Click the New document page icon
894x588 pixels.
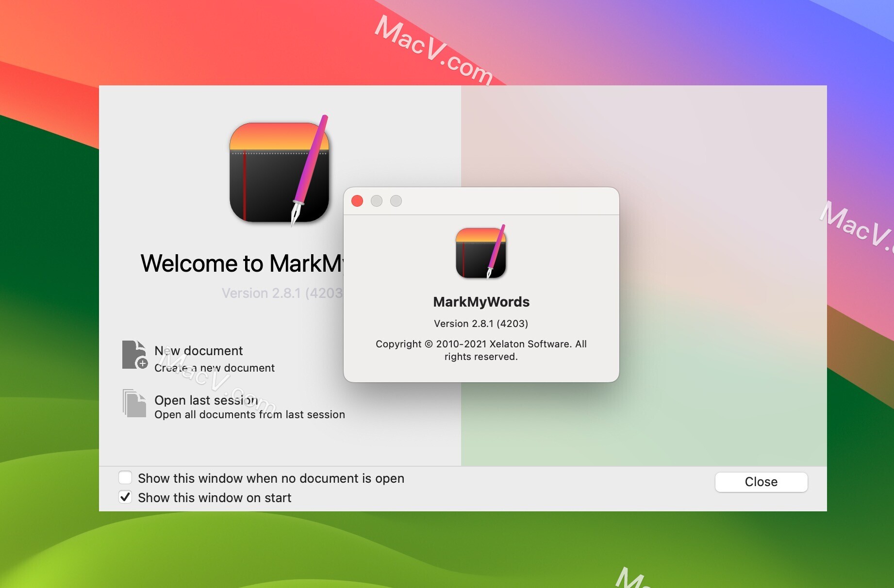tap(135, 355)
